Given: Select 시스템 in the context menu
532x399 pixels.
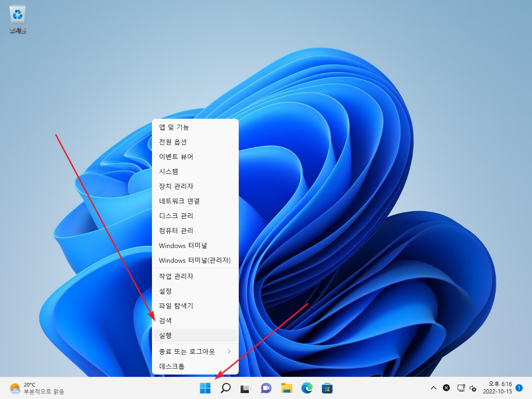Looking at the screenshot, I should click(195, 171).
